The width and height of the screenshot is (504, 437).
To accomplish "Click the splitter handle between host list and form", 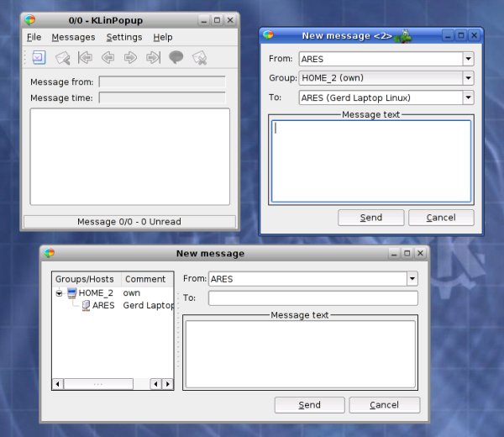I will tap(178, 331).
